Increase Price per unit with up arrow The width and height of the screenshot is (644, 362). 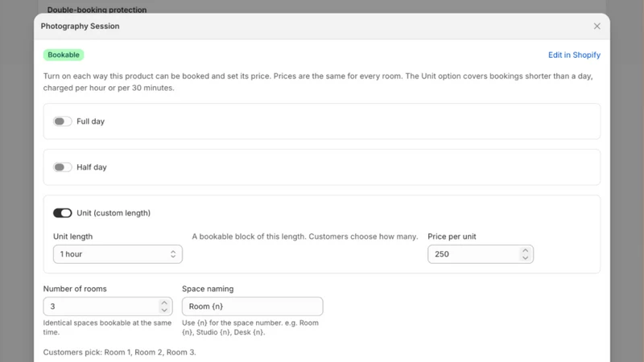click(x=526, y=250)
